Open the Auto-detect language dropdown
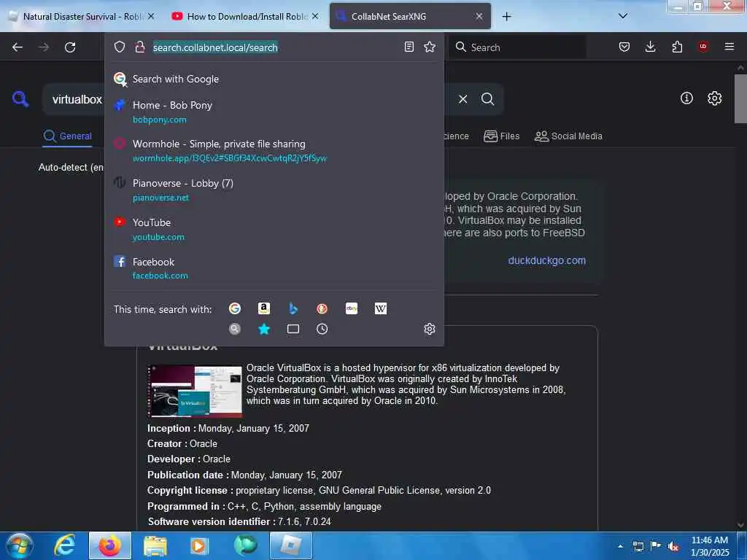Image resolution: width=747 pixels, height=560 pixels. pyautogui.click(x=71, y=167)
